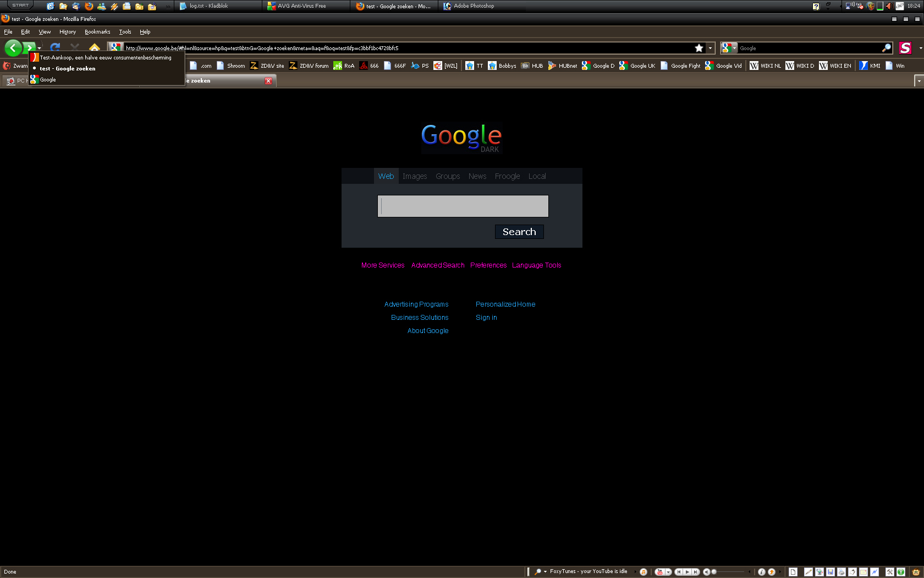Open the back/forward history dropdown arrow

point(40,48)
